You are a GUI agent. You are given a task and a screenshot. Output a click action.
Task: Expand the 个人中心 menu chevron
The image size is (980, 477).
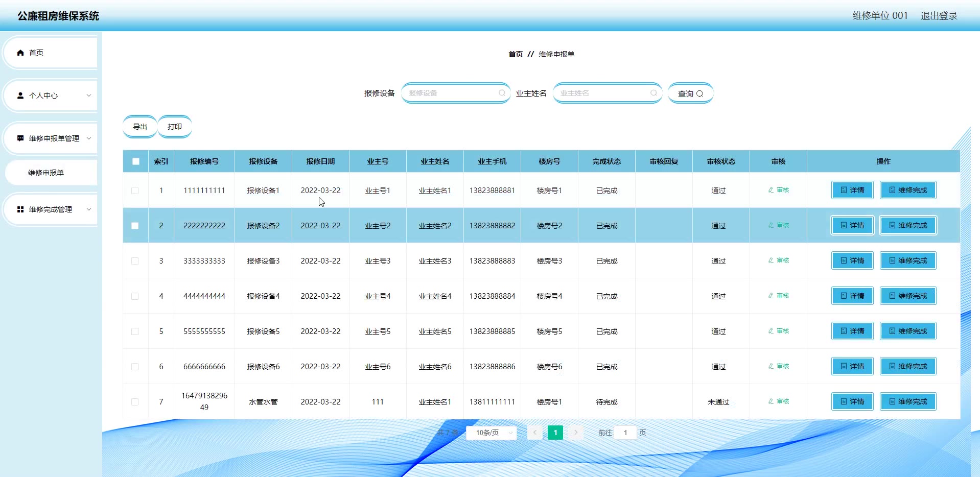click(x=89, y=96)
